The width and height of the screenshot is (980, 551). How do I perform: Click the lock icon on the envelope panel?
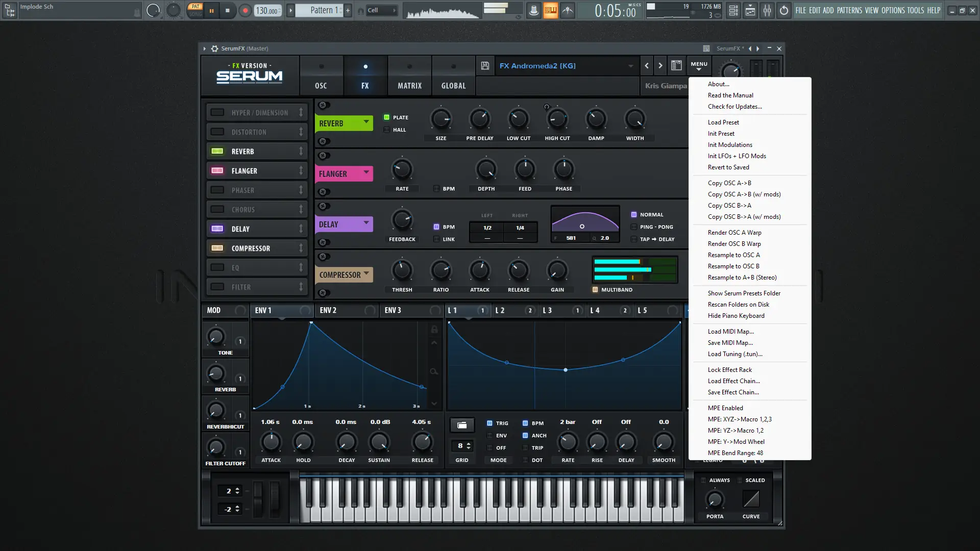click(434, 330)
